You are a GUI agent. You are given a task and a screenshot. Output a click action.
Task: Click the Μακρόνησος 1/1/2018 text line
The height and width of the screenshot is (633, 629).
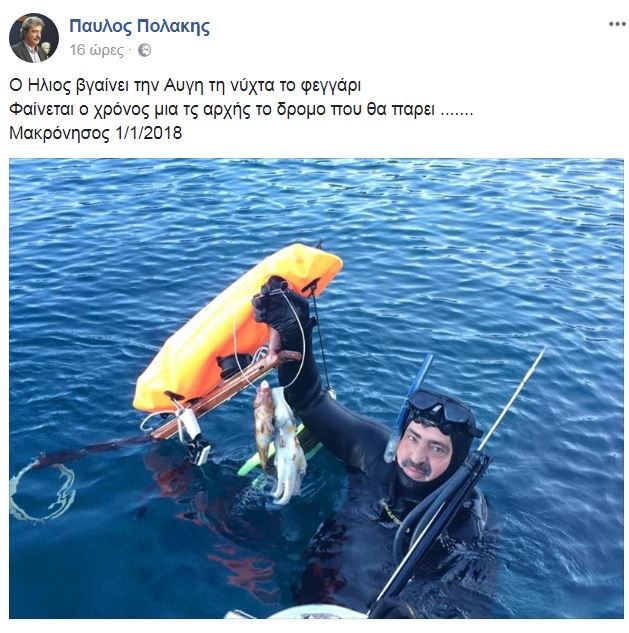click(x=96, y=133)
